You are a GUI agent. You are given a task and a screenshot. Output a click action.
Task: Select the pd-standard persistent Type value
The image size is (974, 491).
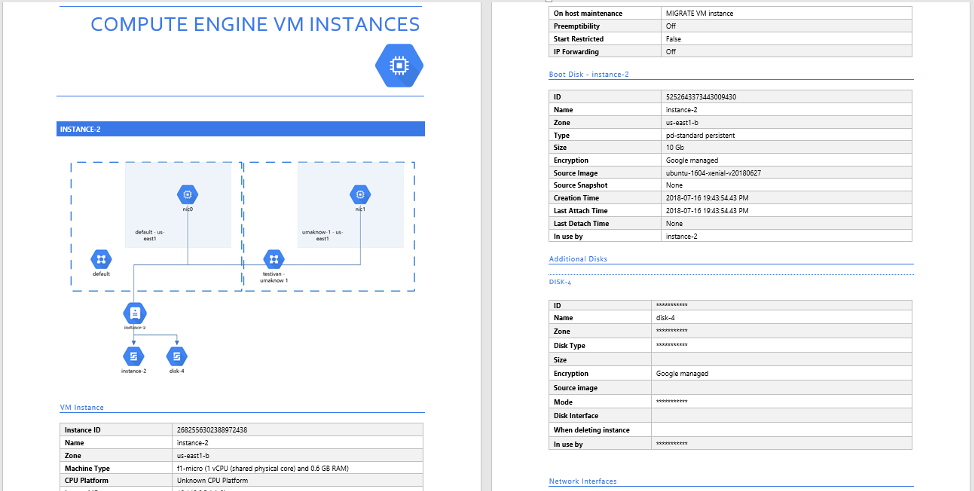click(700, 135)
